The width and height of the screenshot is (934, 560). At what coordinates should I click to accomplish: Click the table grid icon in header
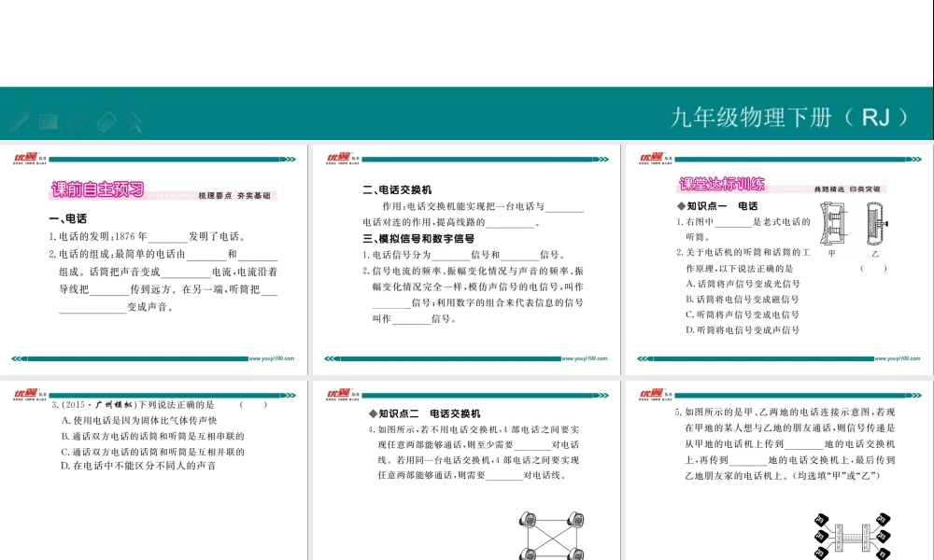pyautogui.click(x=49, y=120)
